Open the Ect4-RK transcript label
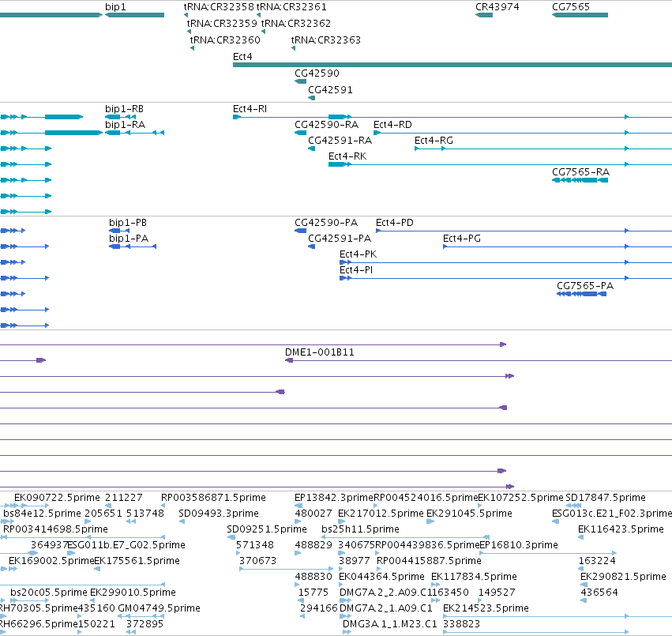This screenshot has width=672, height=636. pyautogui.click(x=347, y=156)
